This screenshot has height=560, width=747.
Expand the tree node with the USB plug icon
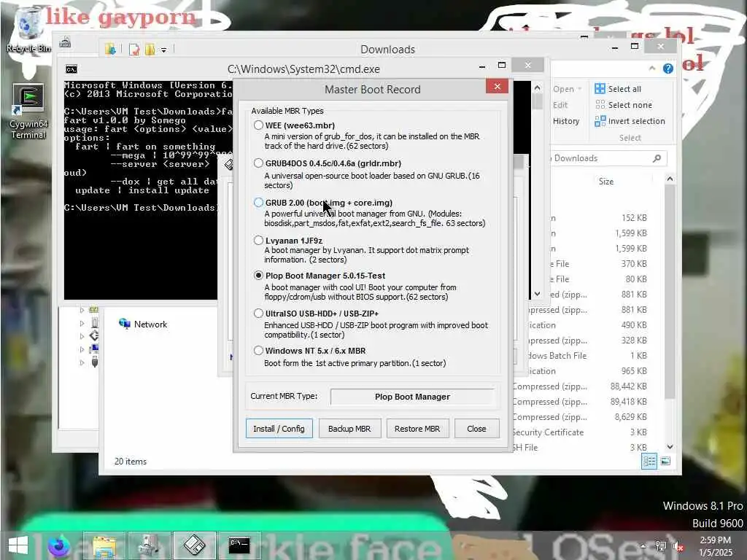pos(82,363)
